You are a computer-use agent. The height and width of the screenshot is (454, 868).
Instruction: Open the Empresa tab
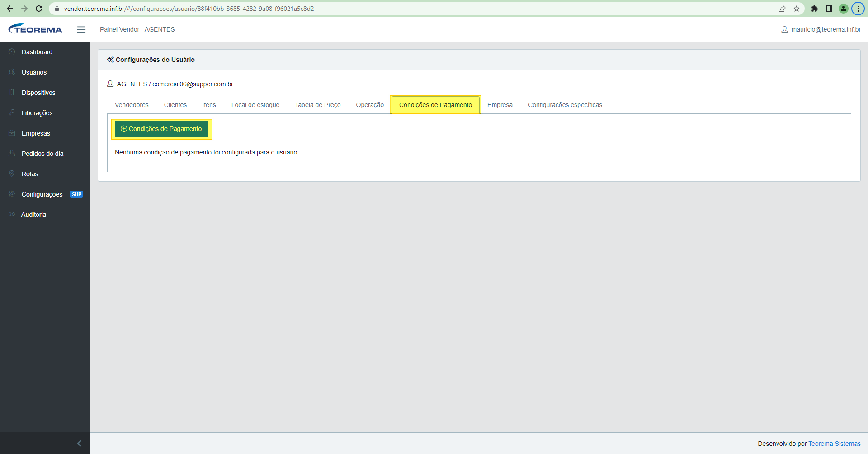500,105
